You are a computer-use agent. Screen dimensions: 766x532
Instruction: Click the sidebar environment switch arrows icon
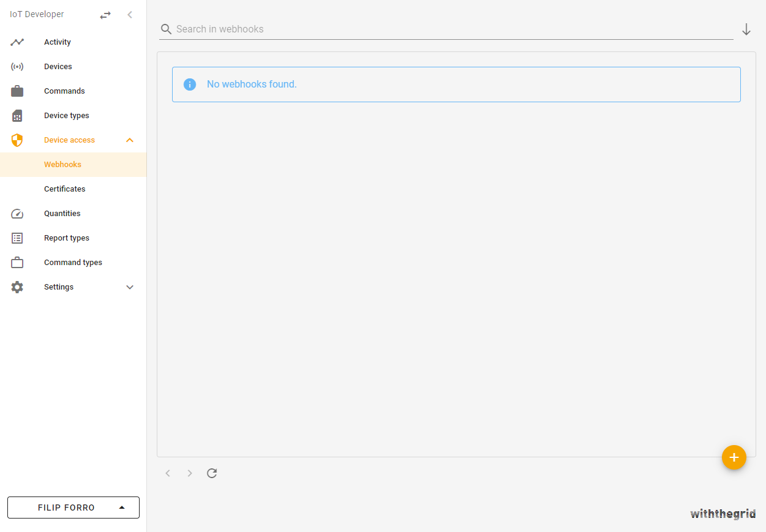pyautogui.click(x=105, y=14)
